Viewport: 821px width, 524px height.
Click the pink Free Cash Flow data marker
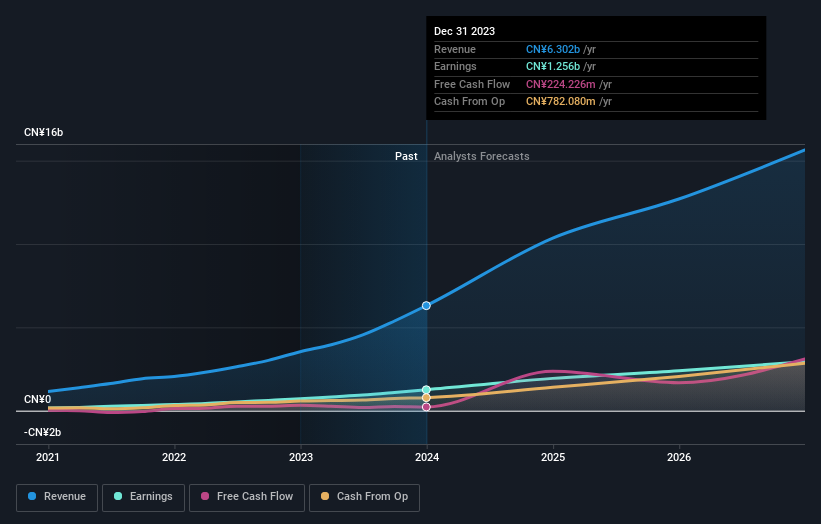pos(426,407)
